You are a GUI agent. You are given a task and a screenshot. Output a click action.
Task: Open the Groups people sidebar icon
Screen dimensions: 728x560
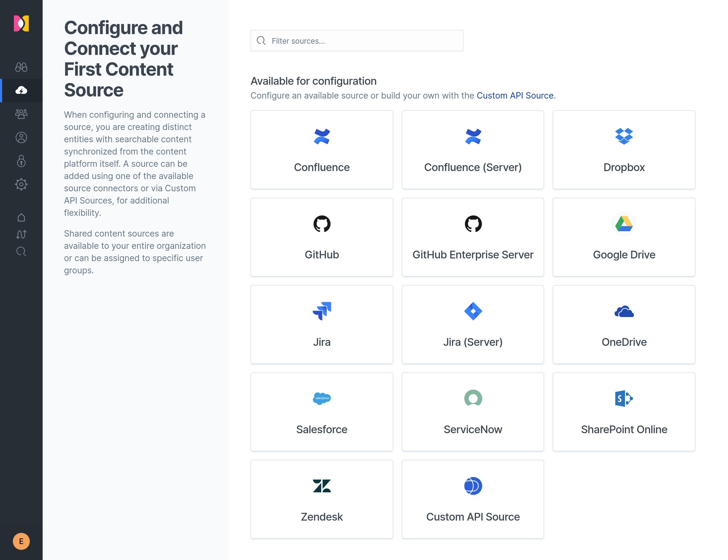21,114
